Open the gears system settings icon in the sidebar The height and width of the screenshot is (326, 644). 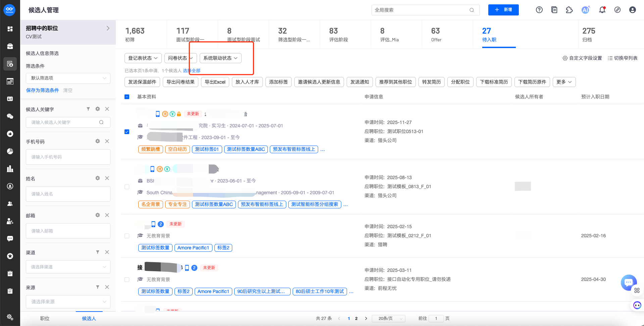(10, 317)
